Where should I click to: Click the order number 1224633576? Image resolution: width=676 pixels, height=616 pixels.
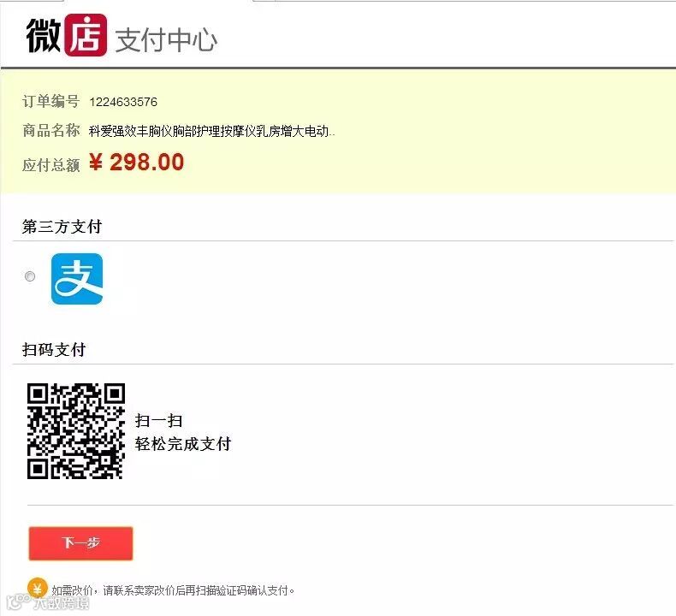click(x=123, y=102)
